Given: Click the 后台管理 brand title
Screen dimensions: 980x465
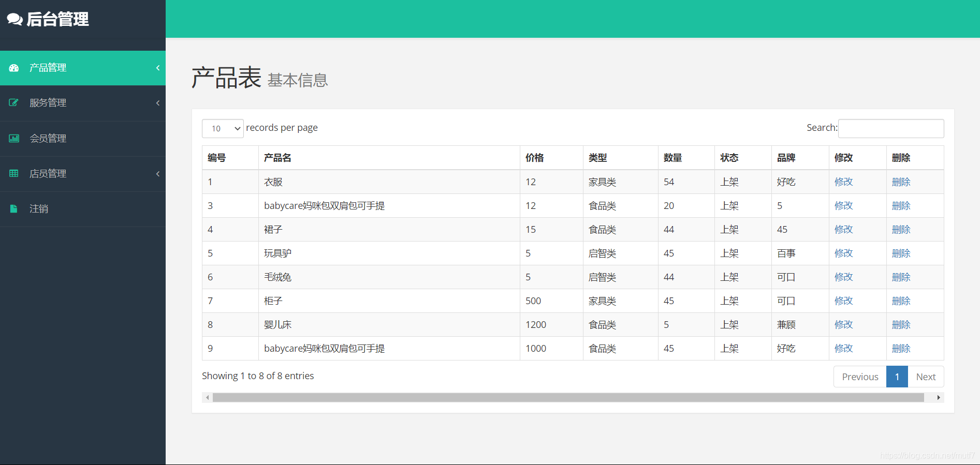Looking at the screenshot, I should pyautogui.click(x=57, y=19).
